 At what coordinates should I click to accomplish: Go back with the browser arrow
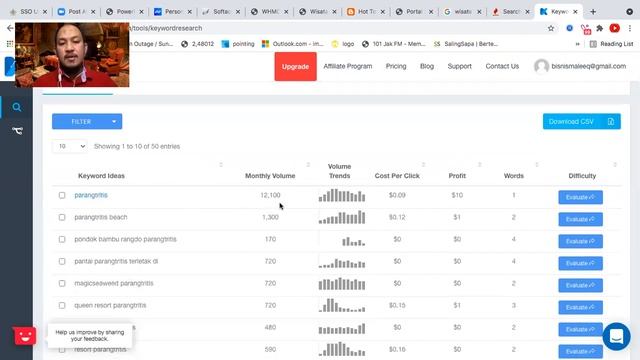pos(10,28)
